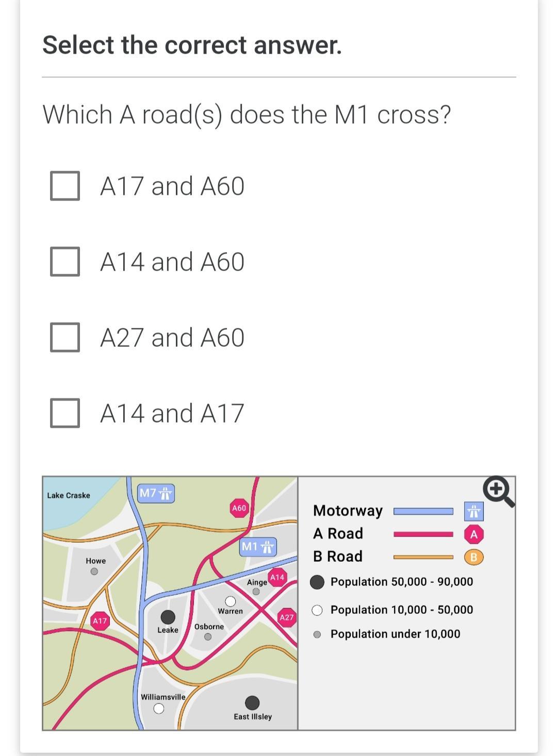Click the East Illsley town dot
This screenshot has width=557, height=756.
(x=252, y=703)
